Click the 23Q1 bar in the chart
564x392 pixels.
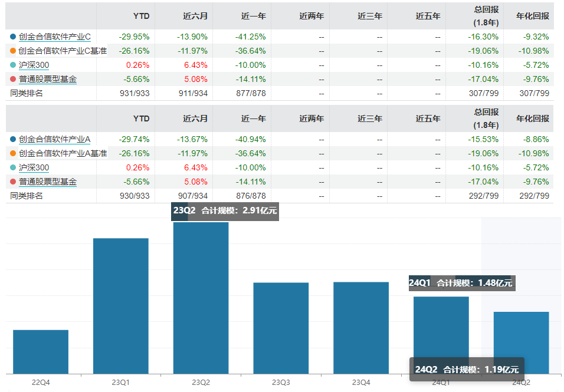[121, 305]
